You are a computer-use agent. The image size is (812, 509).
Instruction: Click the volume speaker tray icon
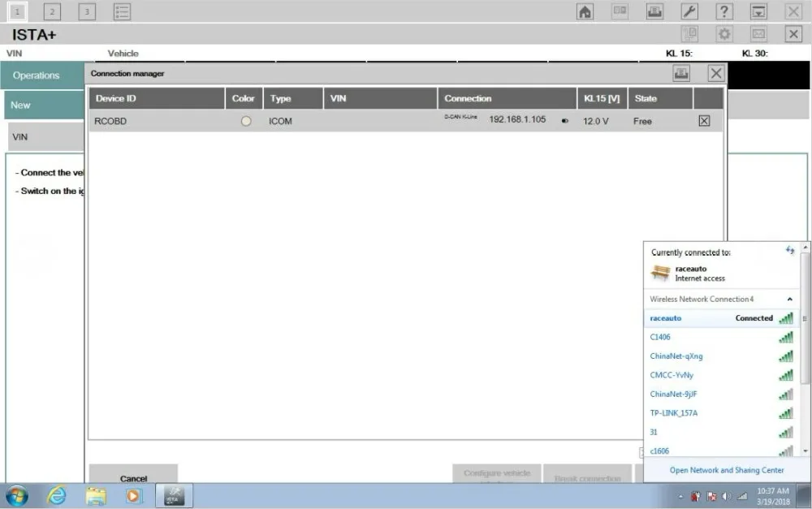[727, 497]
